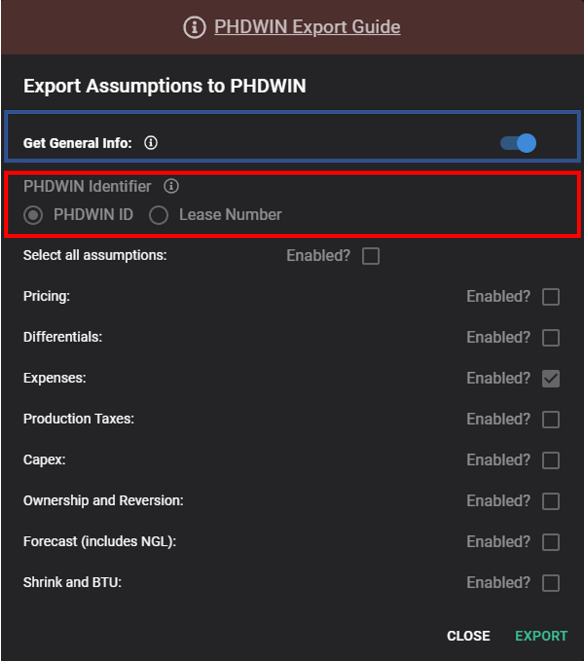Image resolution: width=584 pixels, height=662 pixels.
Task: Click the info icon next to Get General Info
Action: (x=151, y=143)
